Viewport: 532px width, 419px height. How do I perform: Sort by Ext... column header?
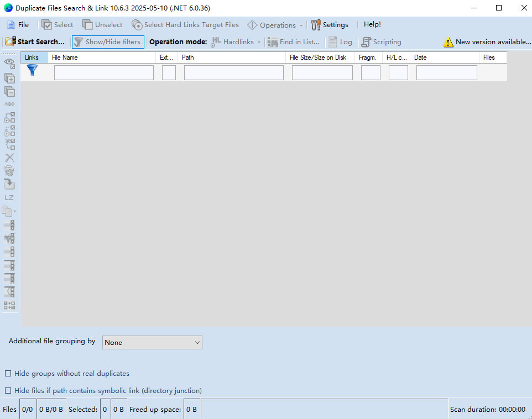click(x=166, y=57)
